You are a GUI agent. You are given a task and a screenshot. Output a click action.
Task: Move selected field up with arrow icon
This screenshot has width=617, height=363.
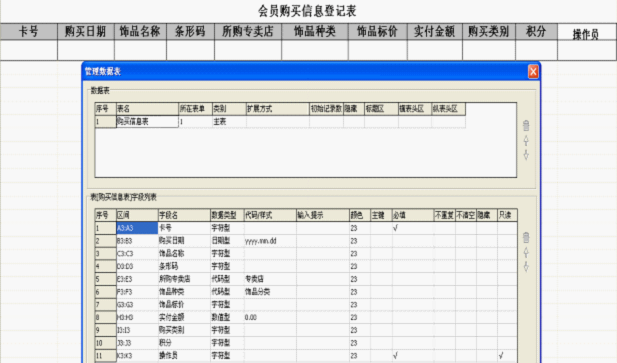coord(526,252)
